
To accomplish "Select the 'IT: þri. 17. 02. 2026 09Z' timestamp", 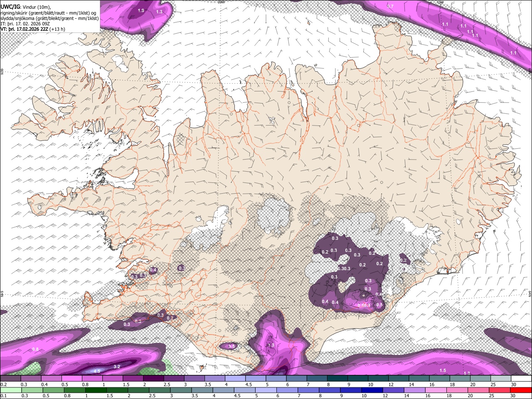I will (x=26, y=24).
